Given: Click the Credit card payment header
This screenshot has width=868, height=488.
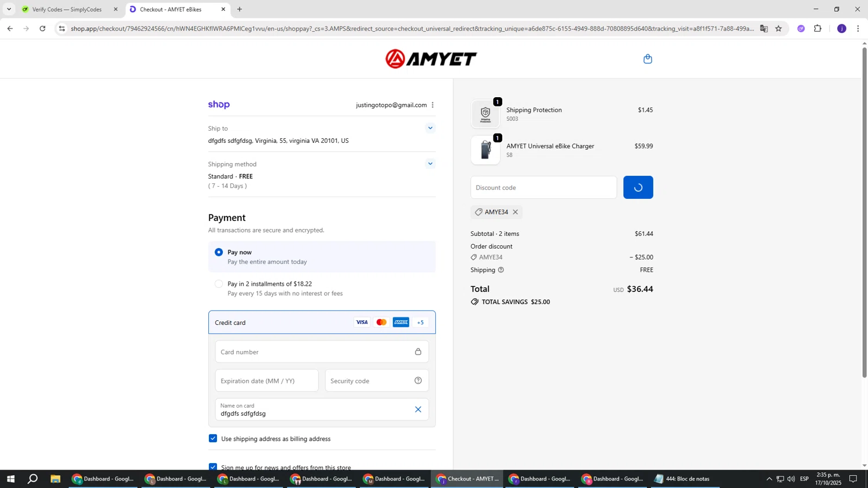Looking at the screenshot, I should point(322,323).
